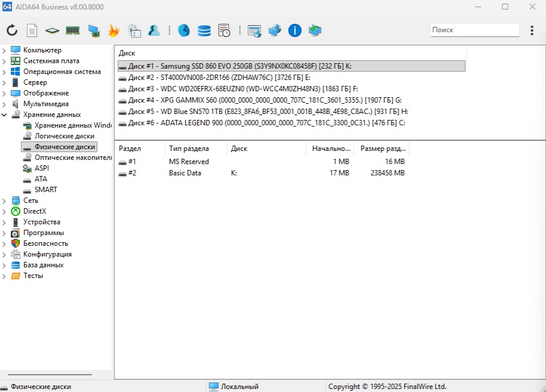Select Диск #6 ADATA LEGEND 900 row
Viewport: 546px width, 392px height.
(x=291, y=123)
